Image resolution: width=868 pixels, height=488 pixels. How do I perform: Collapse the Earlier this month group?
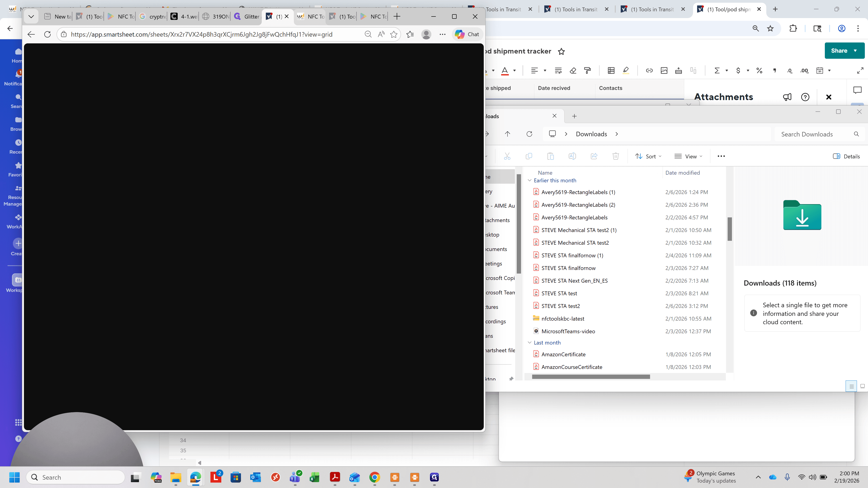coord(529,181)
